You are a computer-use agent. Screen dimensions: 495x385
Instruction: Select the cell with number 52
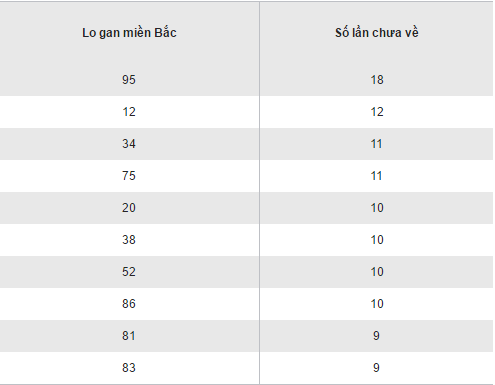(x=129, y=272)
